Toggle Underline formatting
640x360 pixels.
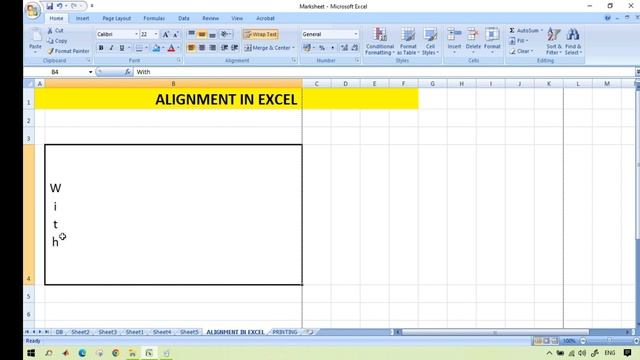coord(122,48)
